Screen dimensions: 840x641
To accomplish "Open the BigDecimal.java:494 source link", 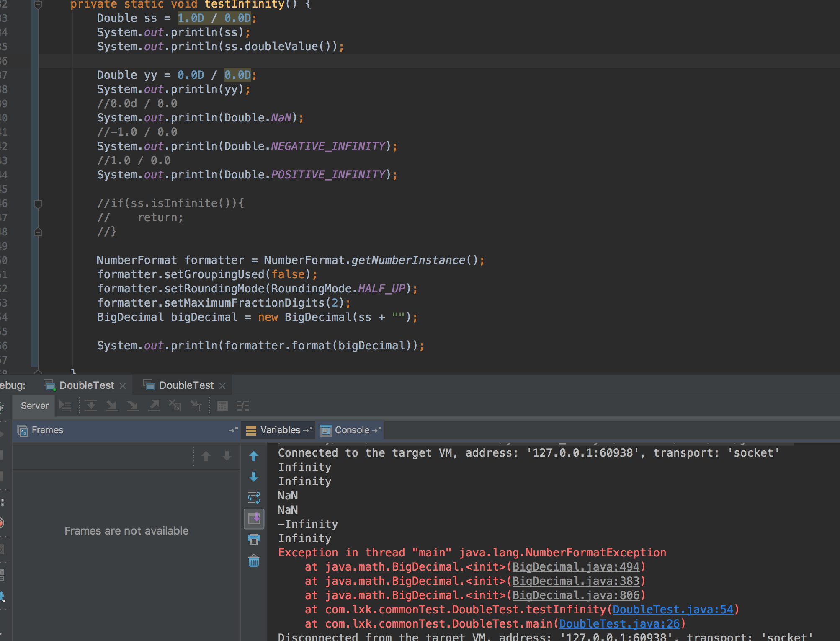I will [576, 567].
